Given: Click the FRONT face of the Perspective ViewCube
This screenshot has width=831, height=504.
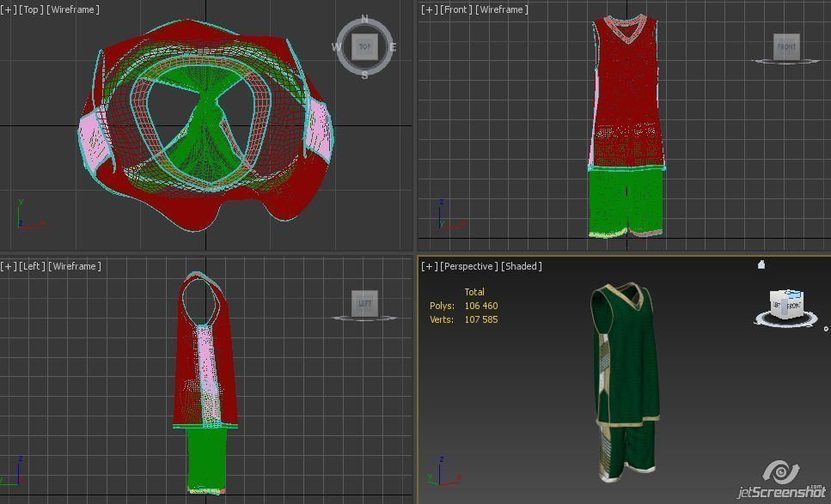Looking at the screenshot, I should 793,307.
